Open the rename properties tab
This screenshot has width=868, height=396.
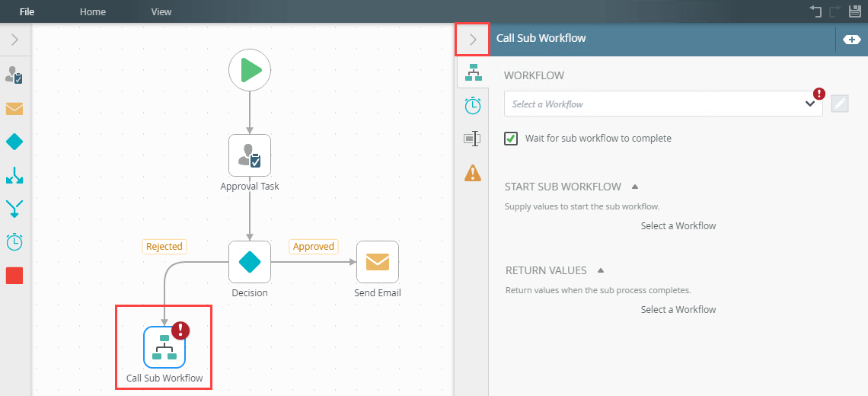click(472, 139)
